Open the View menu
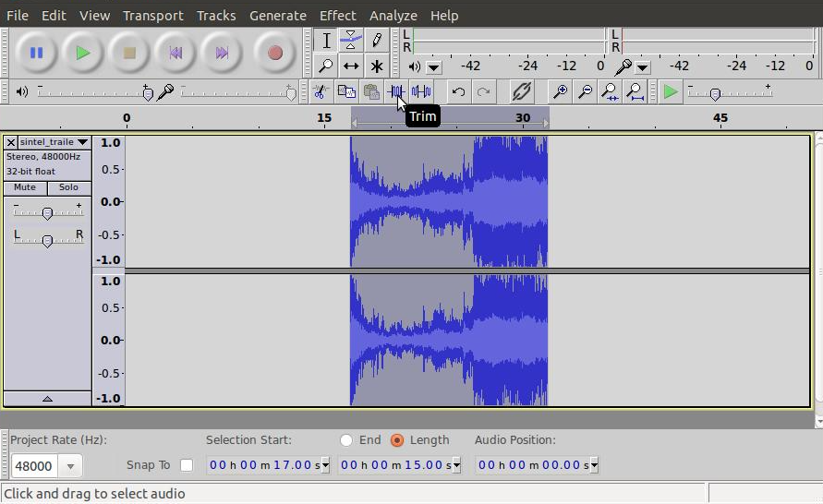 94,16
